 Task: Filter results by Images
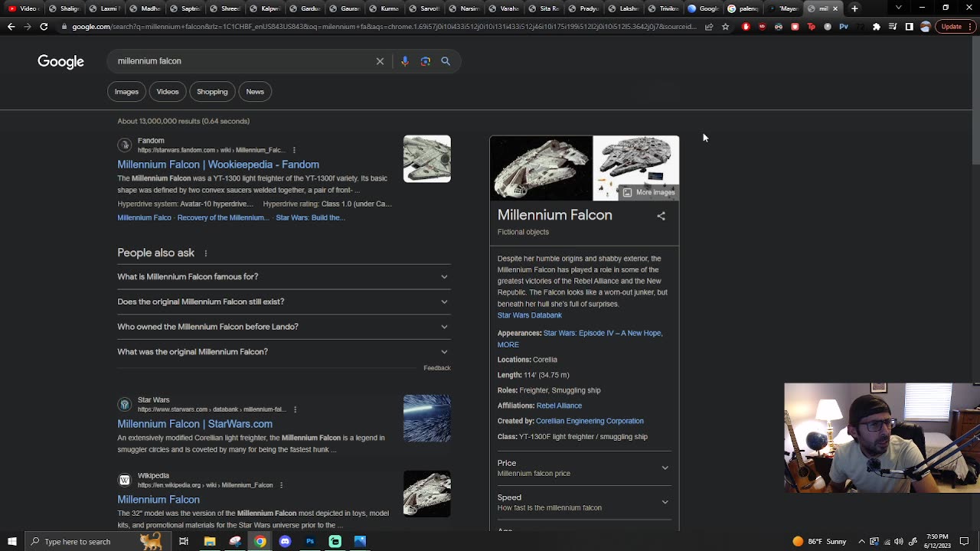[127, 92]
